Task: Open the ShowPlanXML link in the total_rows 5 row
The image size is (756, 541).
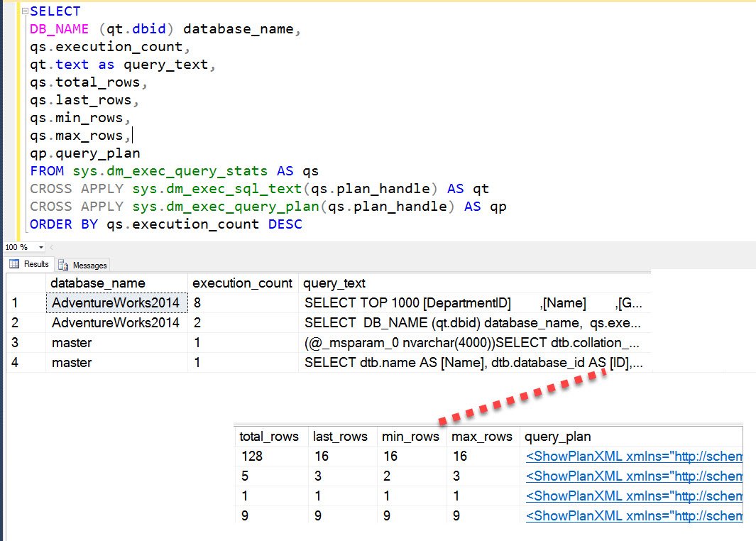Action: (634, 476)
